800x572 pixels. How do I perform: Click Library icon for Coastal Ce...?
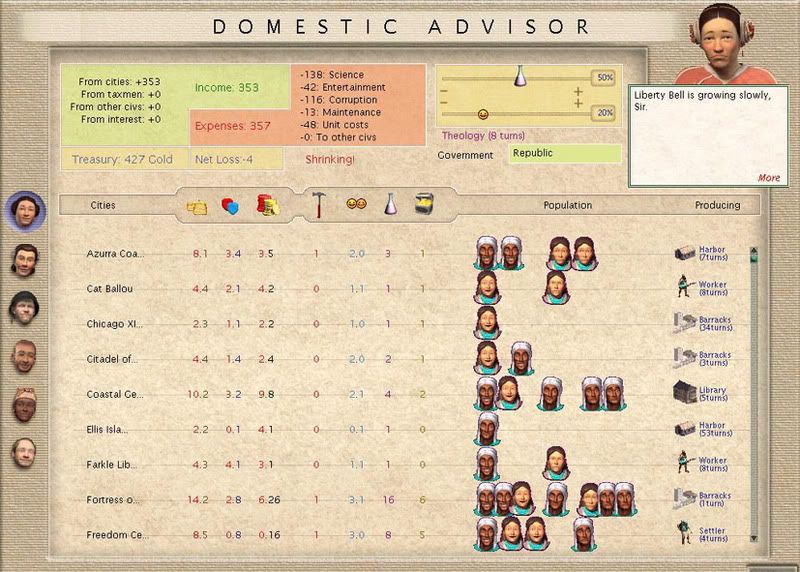[x=685, y=392]
